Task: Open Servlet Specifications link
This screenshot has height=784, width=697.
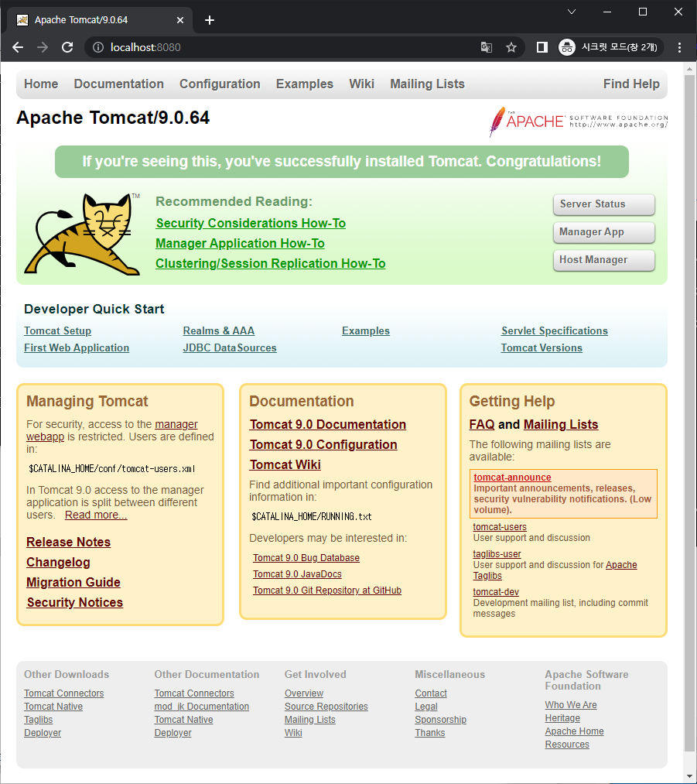Action: tap(555, 330)
